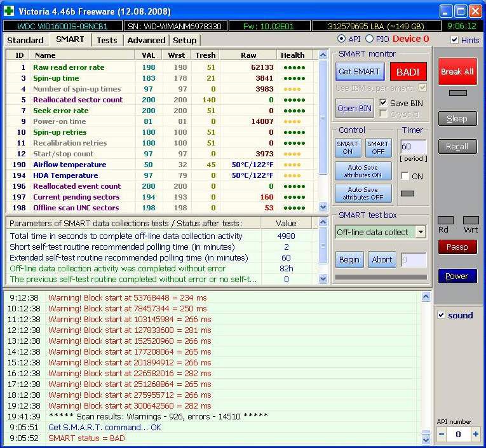Viewport: 486px width, 448px height.
Task: Toggle the sound checkbox
Action: pos(442,315)
